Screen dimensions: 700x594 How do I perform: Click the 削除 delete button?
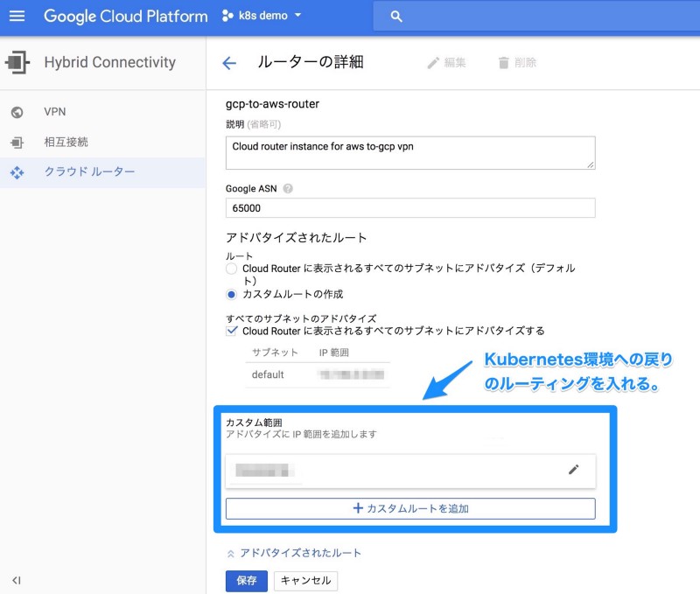[x=517, y=62]
